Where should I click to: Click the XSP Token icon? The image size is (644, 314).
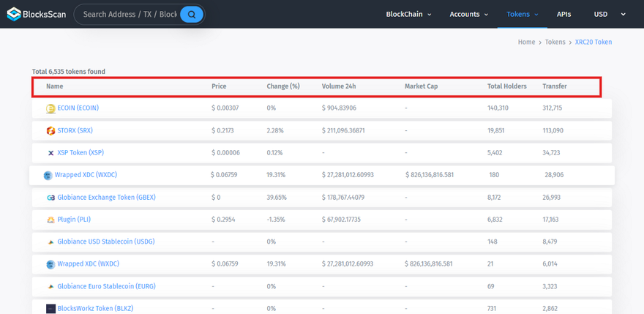tap(50, 153)
